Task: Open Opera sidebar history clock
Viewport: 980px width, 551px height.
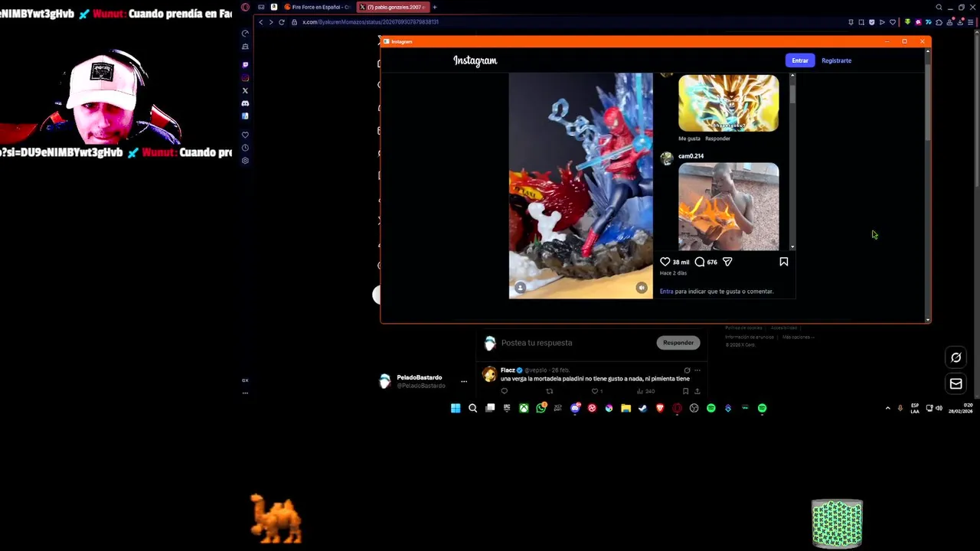Action: coord(245,148)
